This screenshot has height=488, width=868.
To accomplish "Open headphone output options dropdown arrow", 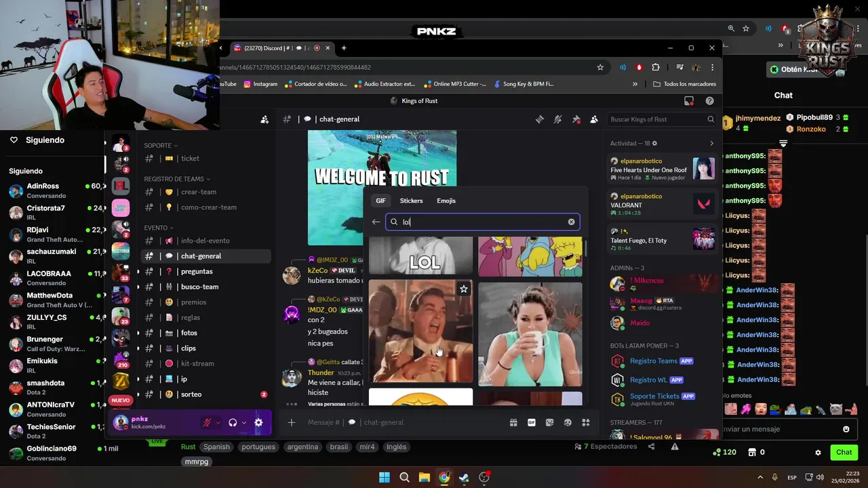I will (x=244, y=422).
